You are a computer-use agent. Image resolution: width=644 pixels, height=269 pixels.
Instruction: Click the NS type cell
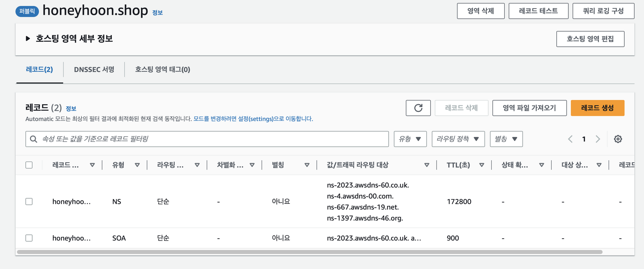(x=117, y=202)
